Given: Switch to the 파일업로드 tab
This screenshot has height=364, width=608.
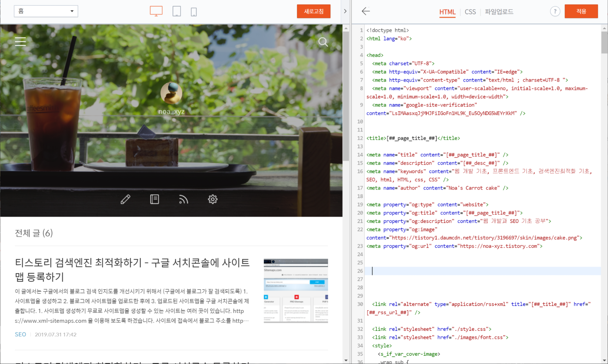Looking at the screenshot, I should (x=499, y=12).
